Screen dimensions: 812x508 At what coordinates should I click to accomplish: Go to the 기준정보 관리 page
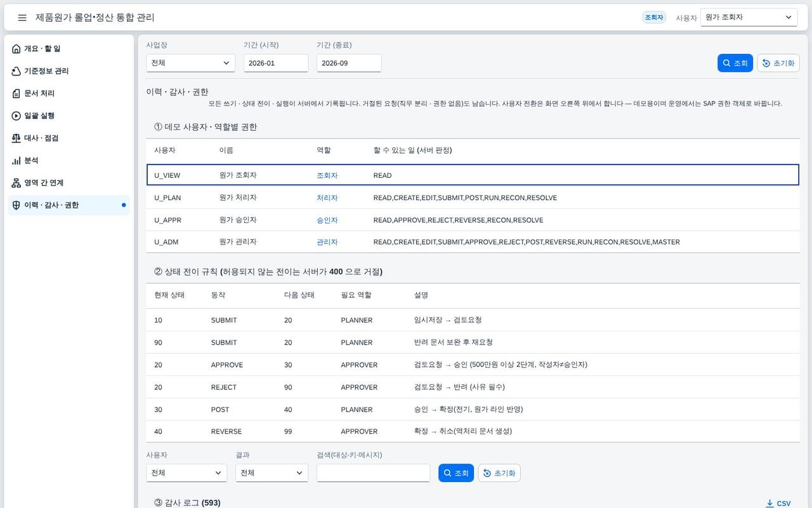[x=69, y=71]
